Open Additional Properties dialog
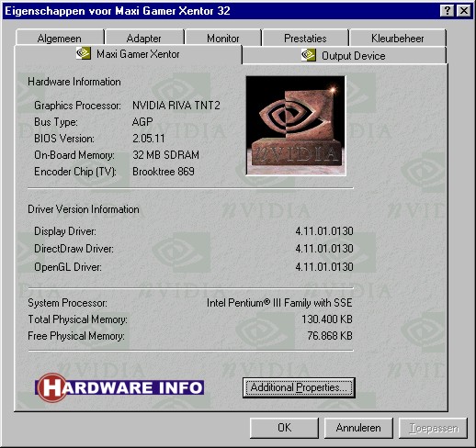The height and width of the screenshot is (448, 476). 299,387
